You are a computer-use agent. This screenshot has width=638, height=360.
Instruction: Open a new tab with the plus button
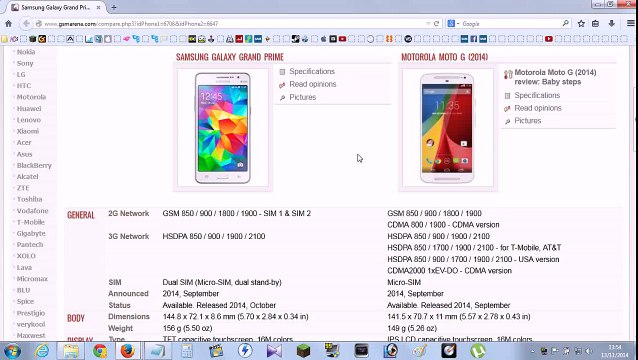click(114, 7)
